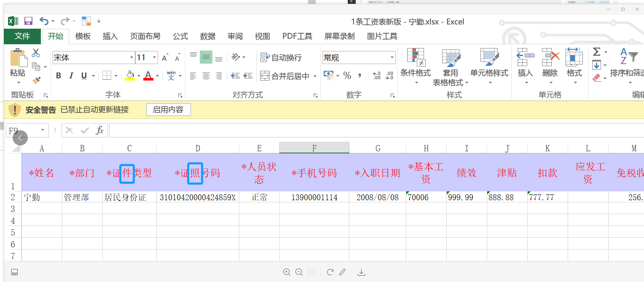
Task: Click the rotate icon in bottom viewer bar
Action: (330, 272)
